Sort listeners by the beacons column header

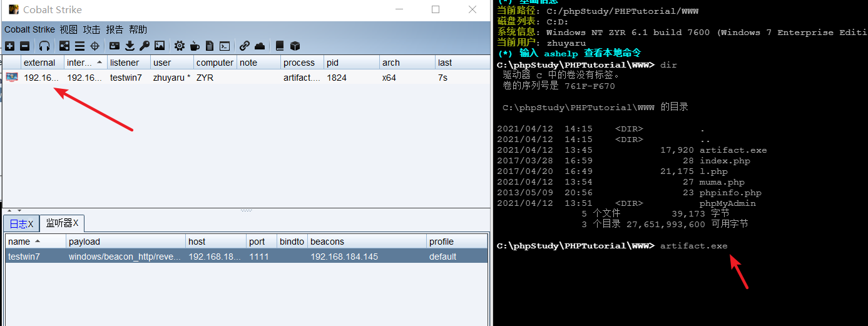coord(367,242)
